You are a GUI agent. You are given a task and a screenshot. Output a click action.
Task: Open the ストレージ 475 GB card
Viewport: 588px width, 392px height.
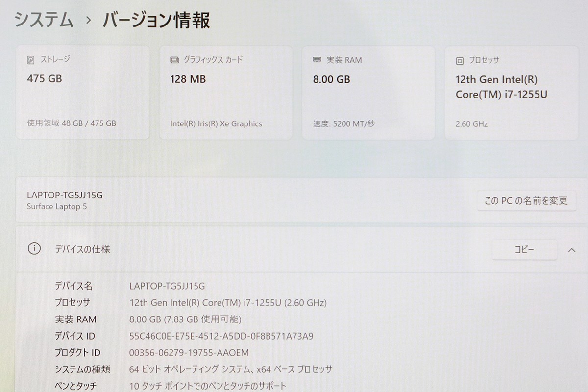click(82, 92)
